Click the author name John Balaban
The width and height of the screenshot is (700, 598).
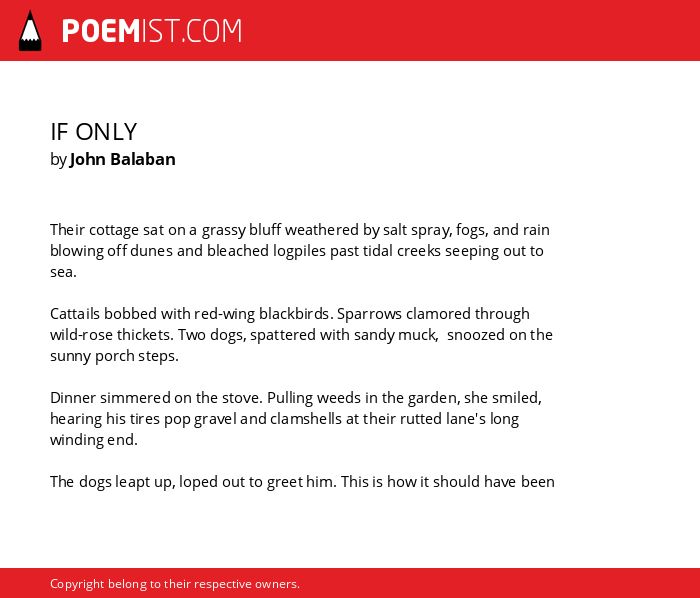tap(122, 159)
